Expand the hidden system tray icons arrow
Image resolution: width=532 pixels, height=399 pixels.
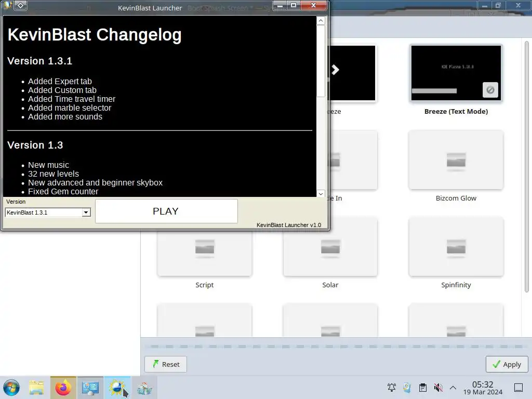pyautogui.click(x=453, y=388)
